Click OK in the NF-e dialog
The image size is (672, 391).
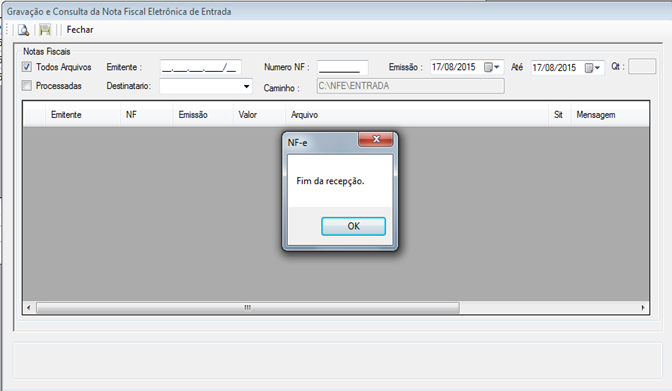[354, 226]
